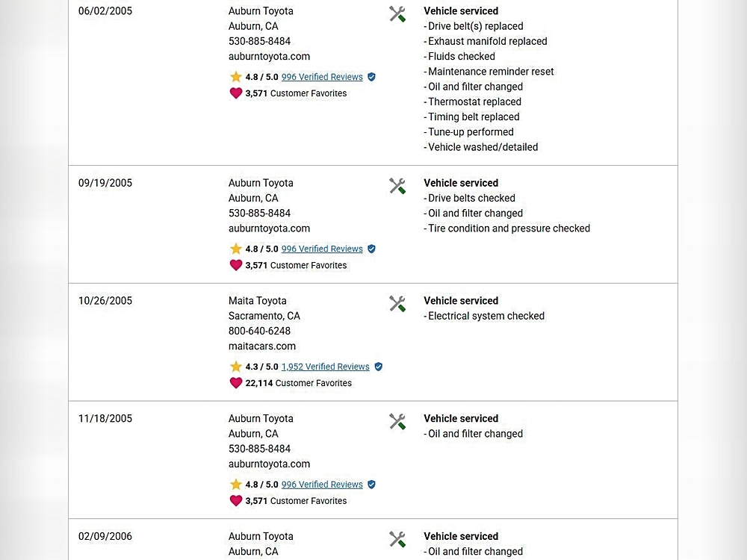Click wrench icon for 06/02/2005 service
The image size is (747, 560).
click(397, 14)
